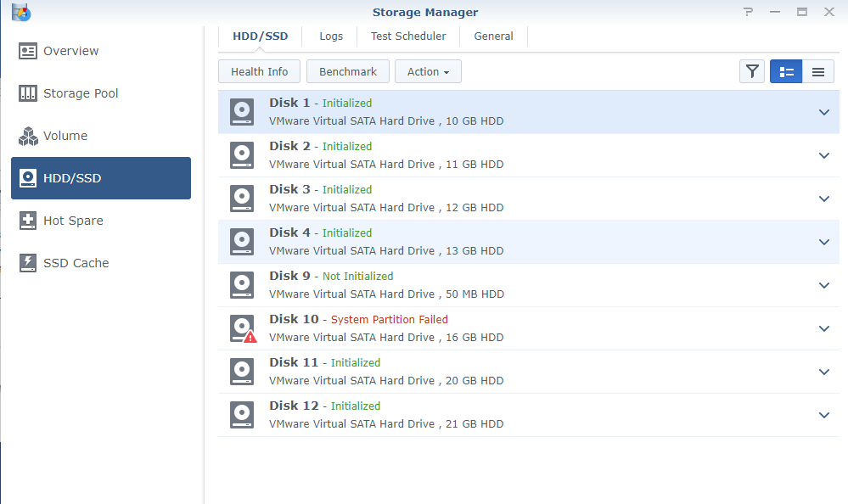Click the Disk 1 drive icon
848x504 pixels.
[x=242, y=112]
